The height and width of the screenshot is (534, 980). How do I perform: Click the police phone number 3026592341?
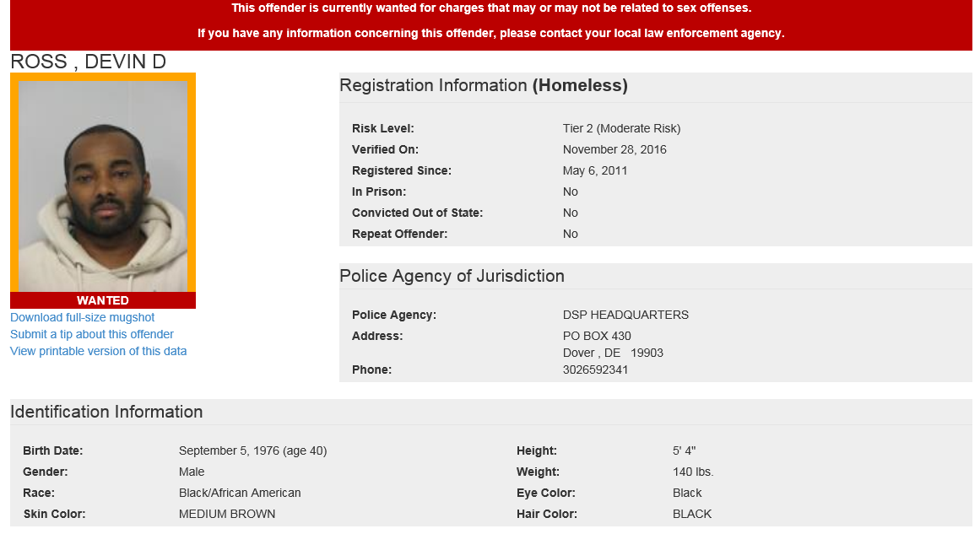(x=595, y=369)
